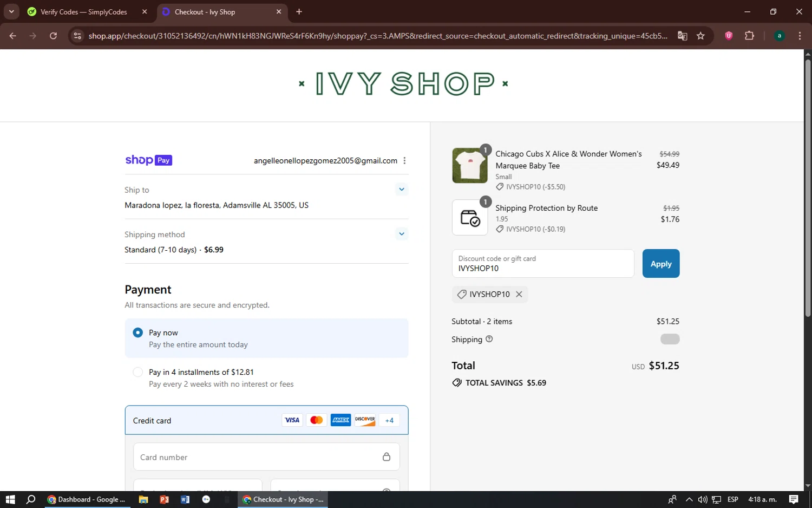Viewport: 812px width, 508px height.
Task: Open Windows Start menu
Action: tap(10, 499)
